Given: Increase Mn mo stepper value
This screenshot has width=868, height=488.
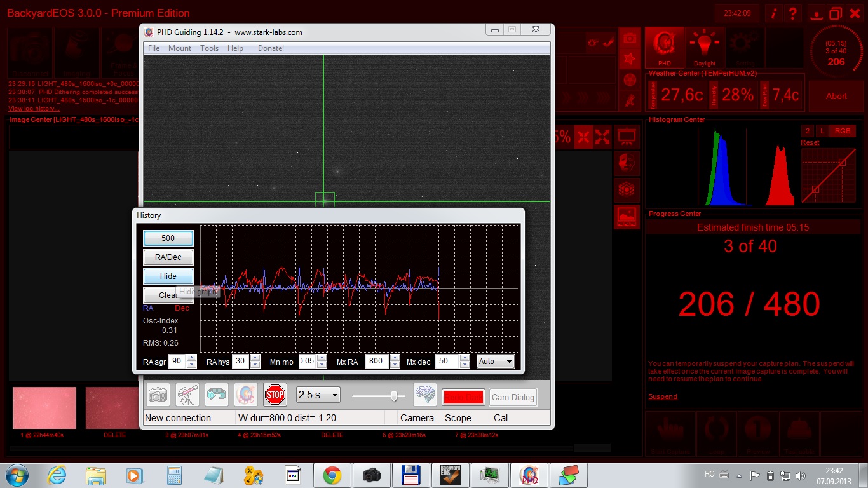Looking at the screenshot, I should pos(320,358).
